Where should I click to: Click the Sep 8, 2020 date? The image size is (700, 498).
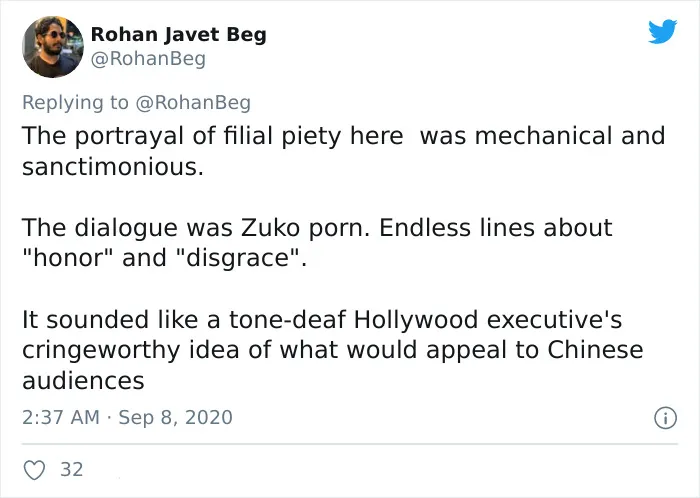click(175, 418)
